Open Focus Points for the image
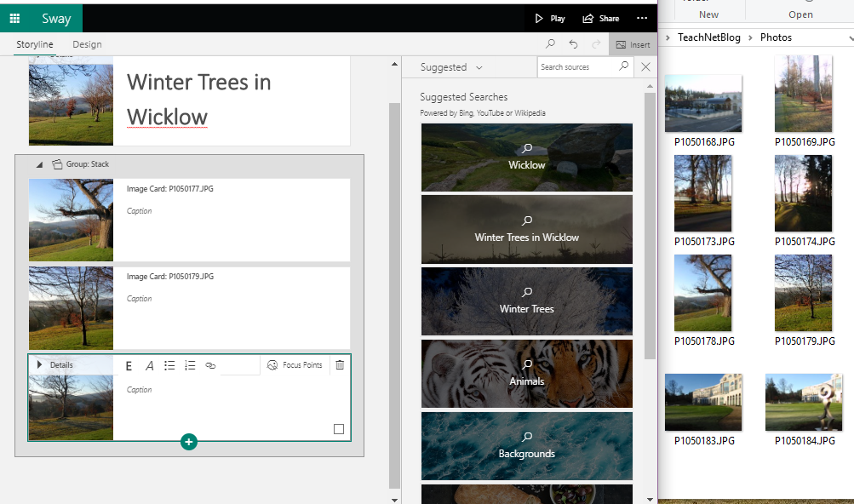The width and height of the screenshot is (854, 504). point(295,365)
